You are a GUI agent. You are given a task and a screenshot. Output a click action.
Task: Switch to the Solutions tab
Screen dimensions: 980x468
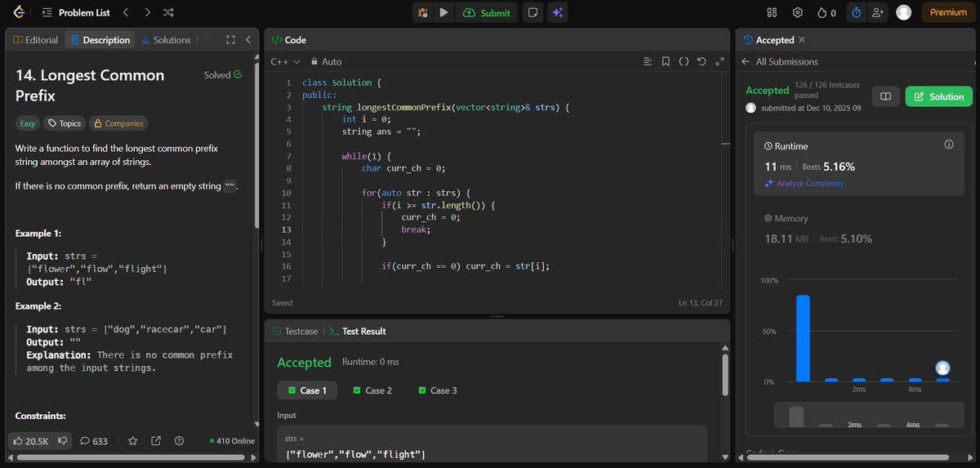(167, 39)
